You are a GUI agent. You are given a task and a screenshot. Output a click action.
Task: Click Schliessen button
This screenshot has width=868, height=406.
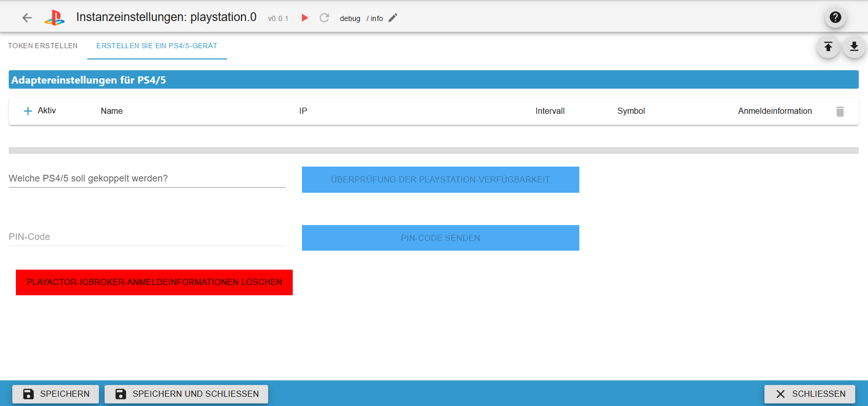(810, 394)
